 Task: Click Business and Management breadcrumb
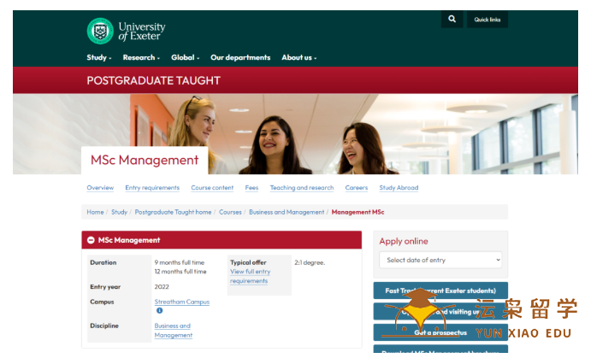click(x=287, y=212)
